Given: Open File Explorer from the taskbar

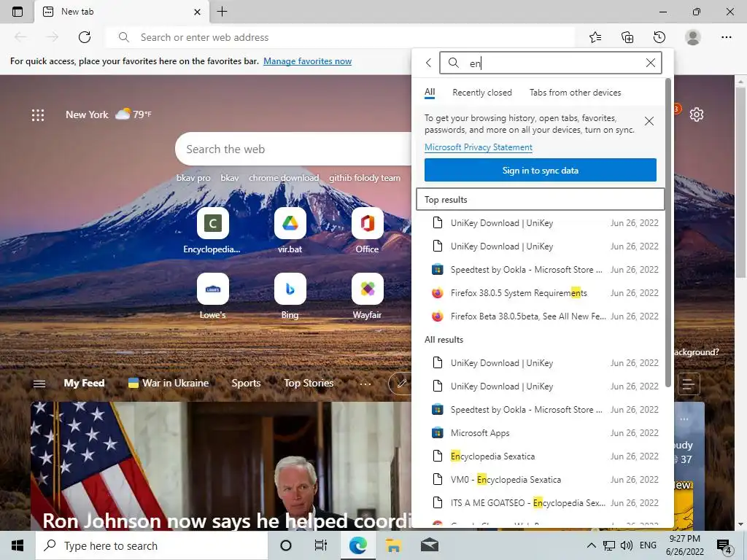Looking at the screenshot, I should coord(393,545).
